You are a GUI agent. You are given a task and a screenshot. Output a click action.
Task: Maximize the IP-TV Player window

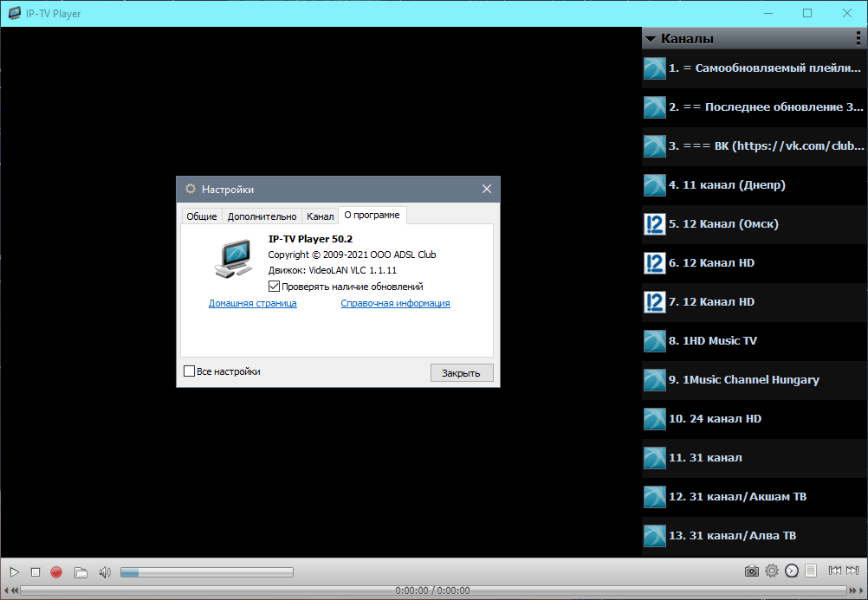click(807, 13)
